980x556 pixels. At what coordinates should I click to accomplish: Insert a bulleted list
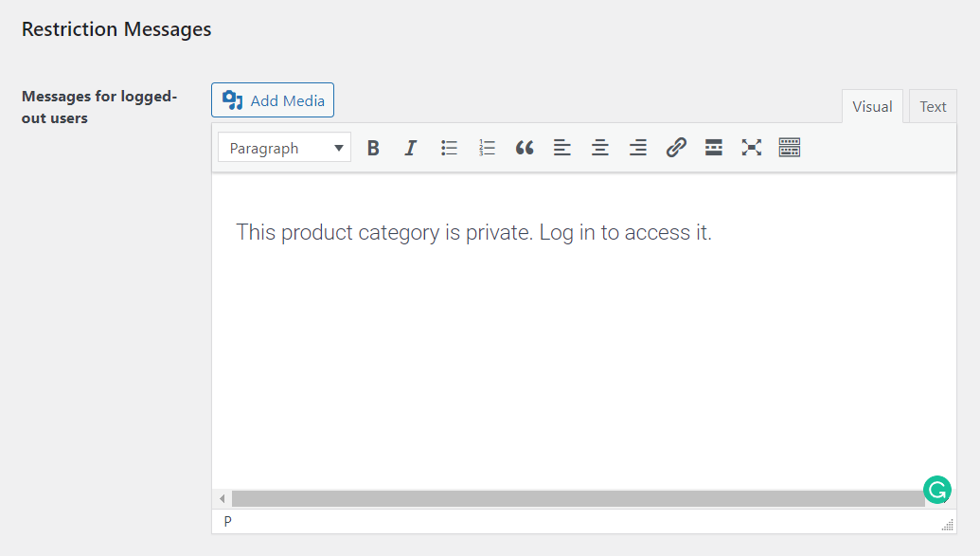(449, 148)
